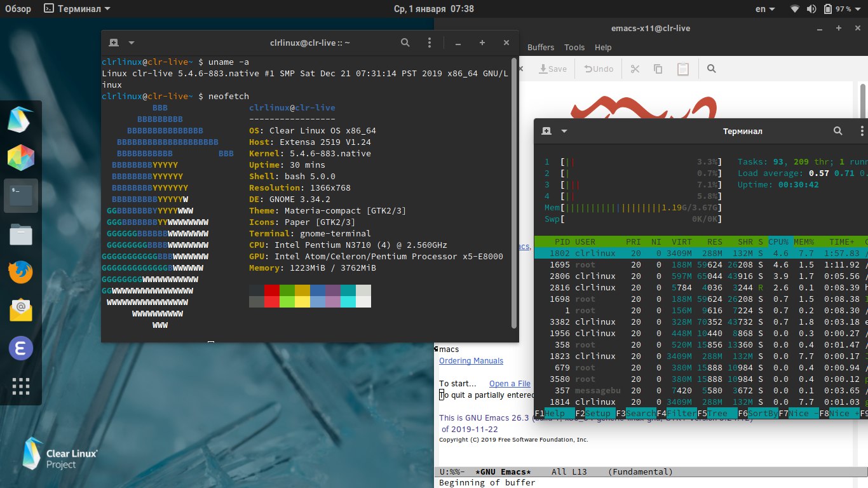Image resolution: width=868 pixels, height=488 pixels.
Task: Click Обзор in the top bar
Action: (18, 9)
